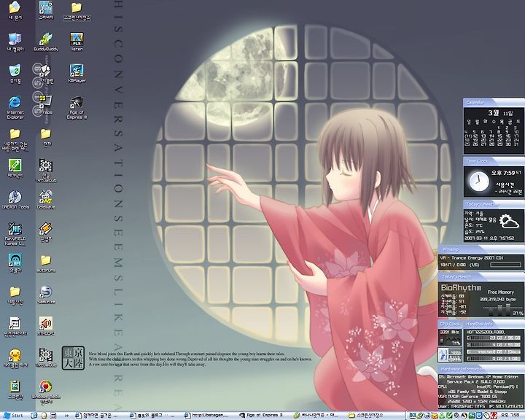Expand the quick launch overflow chevron
The image size is (525, 420).
[66, 416]
